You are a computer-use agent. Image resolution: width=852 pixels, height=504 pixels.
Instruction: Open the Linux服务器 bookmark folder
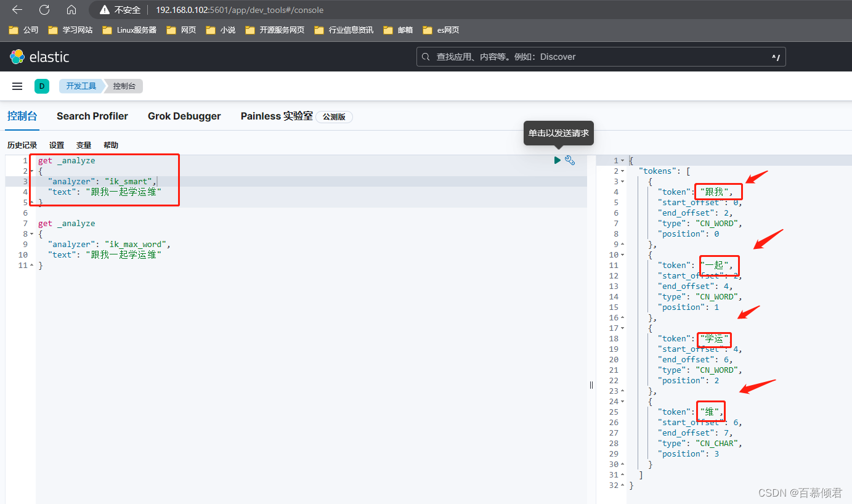tap(129, 30)
